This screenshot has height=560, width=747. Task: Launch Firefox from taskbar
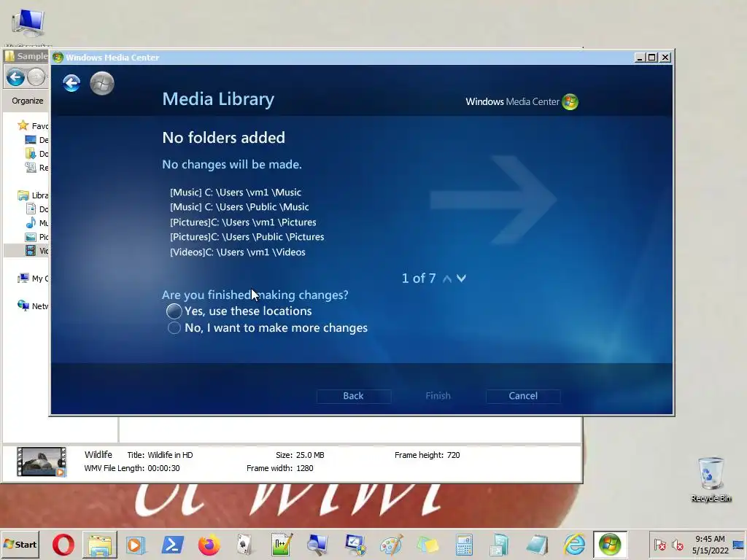coord(209,545)
